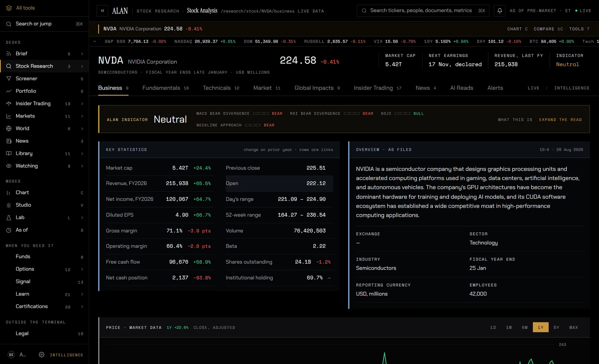This screenshot has width=599, height=364.
Task: Click the Signal sidebar item
Action: click(x=44, y=282)
